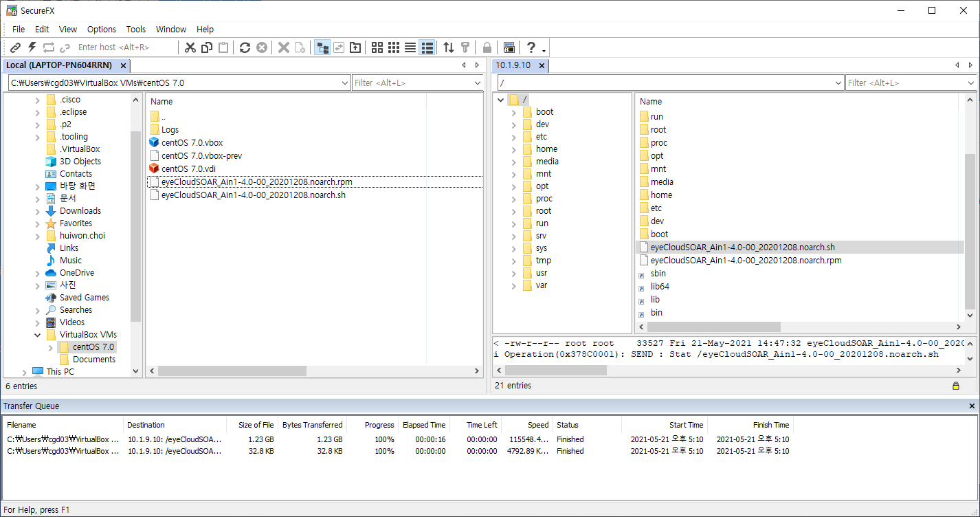Switch to small icons grid view
980x517 pixels.
(394, 47)
